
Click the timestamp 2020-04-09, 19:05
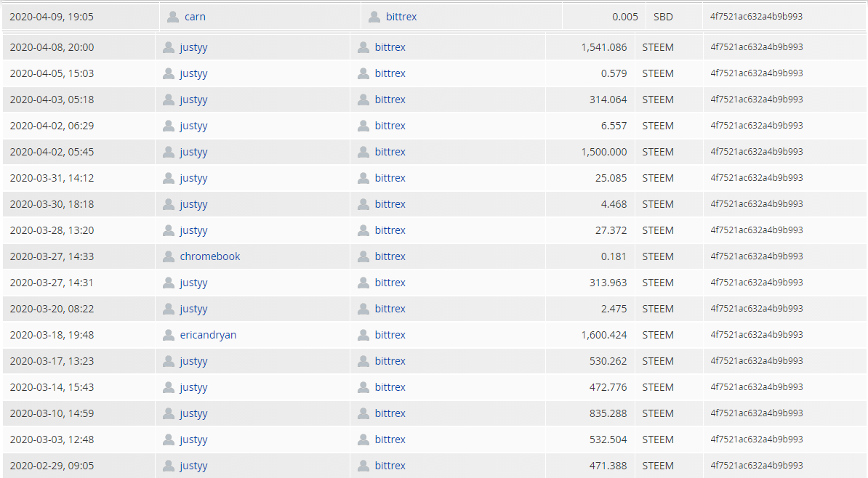(52, 17)
